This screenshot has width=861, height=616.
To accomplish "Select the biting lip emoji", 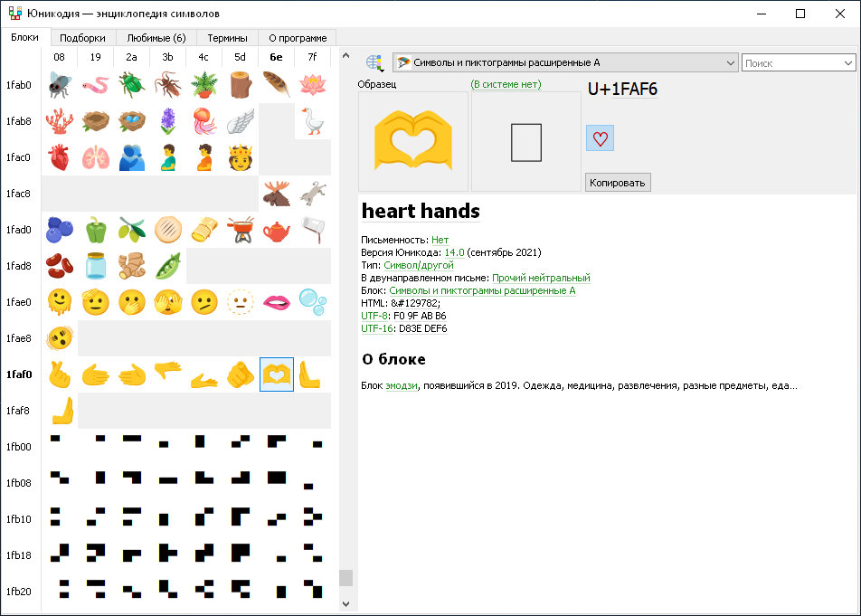I will click(x=277, y=302).
